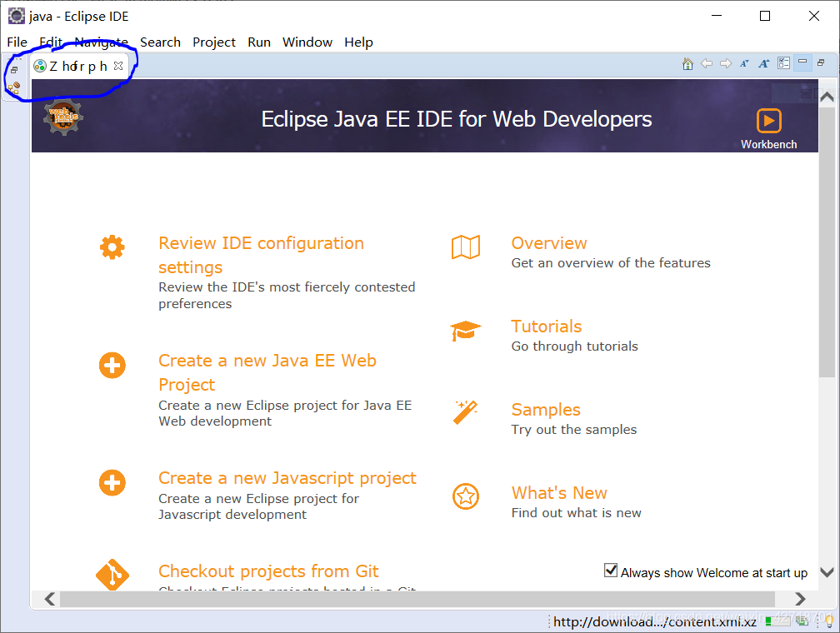Magnify welcome page font size
This screenshot has height=633, width=840.
click(763, 64)
